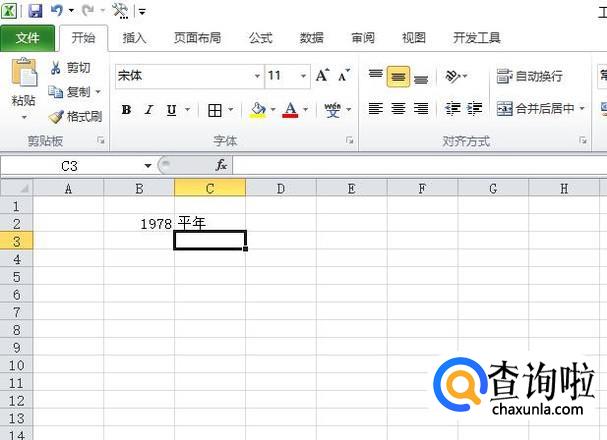Click the Align Text Left icon

376,108
